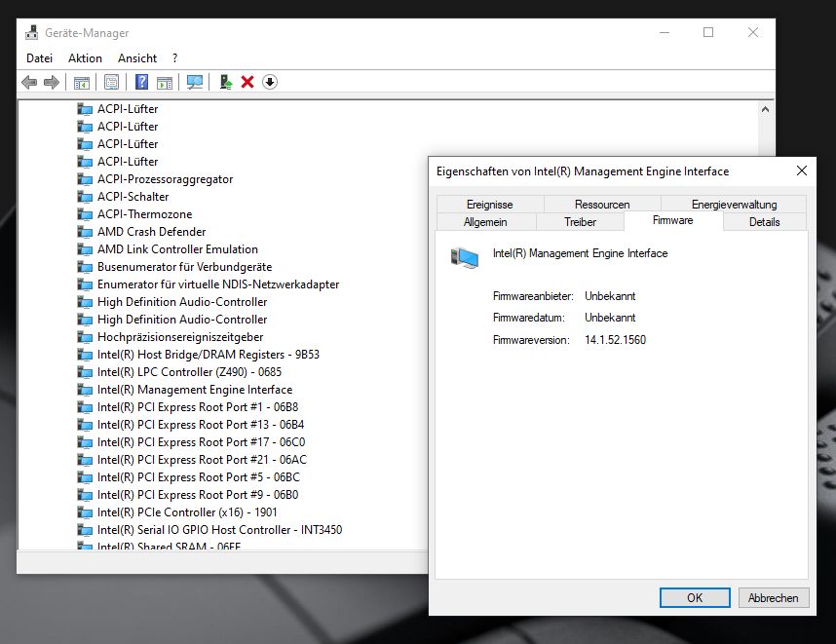The image size is (836, 644).
Task: Open the Properties toolbar icon
Action: coord(111,82)
